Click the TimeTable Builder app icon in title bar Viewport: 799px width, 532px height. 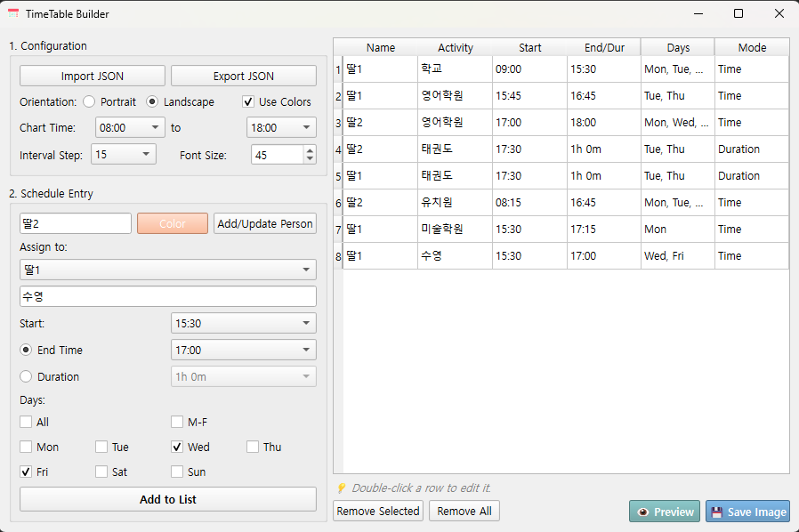(12, 13)
